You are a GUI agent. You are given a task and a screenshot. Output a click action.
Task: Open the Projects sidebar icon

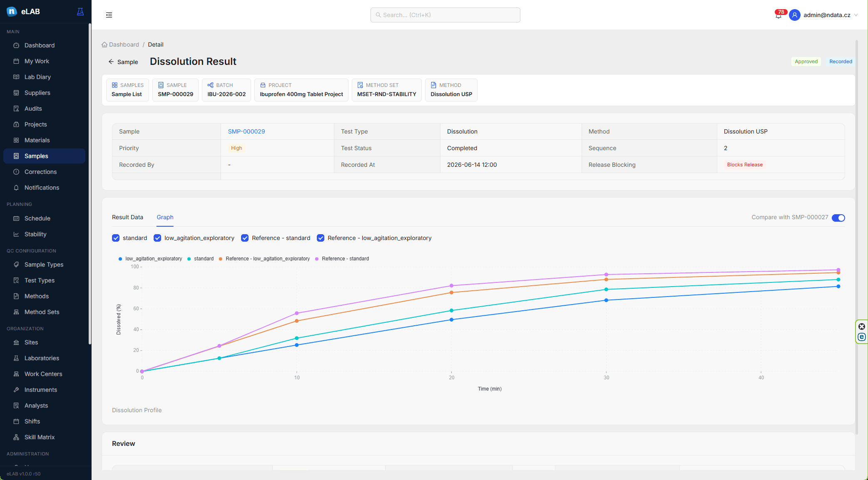point(16,124)
